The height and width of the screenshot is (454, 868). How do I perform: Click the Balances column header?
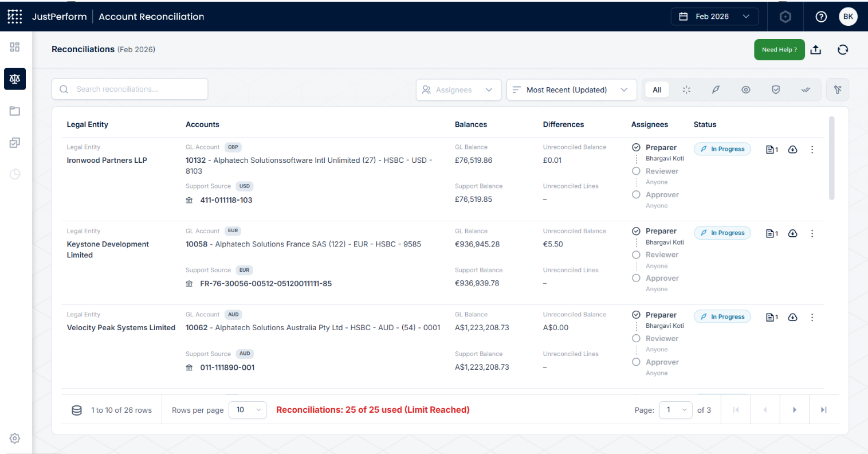(x=471, y=124)
